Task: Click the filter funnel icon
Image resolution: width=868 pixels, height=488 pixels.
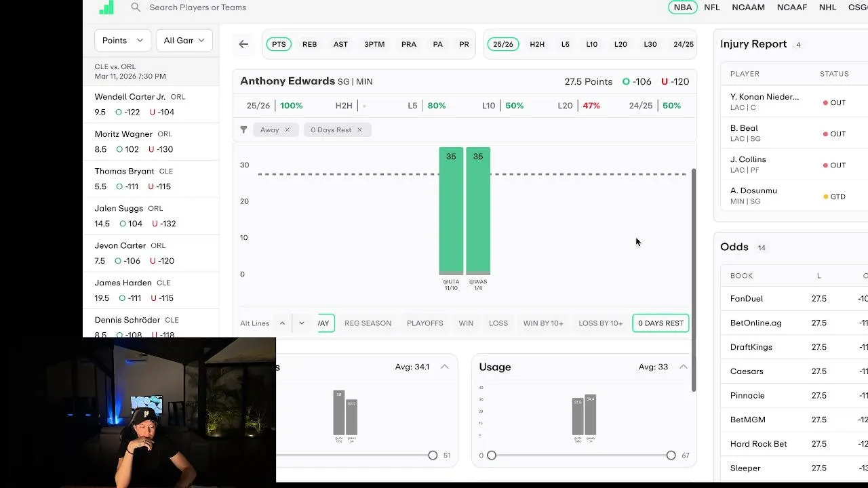Action: (243, 129)
